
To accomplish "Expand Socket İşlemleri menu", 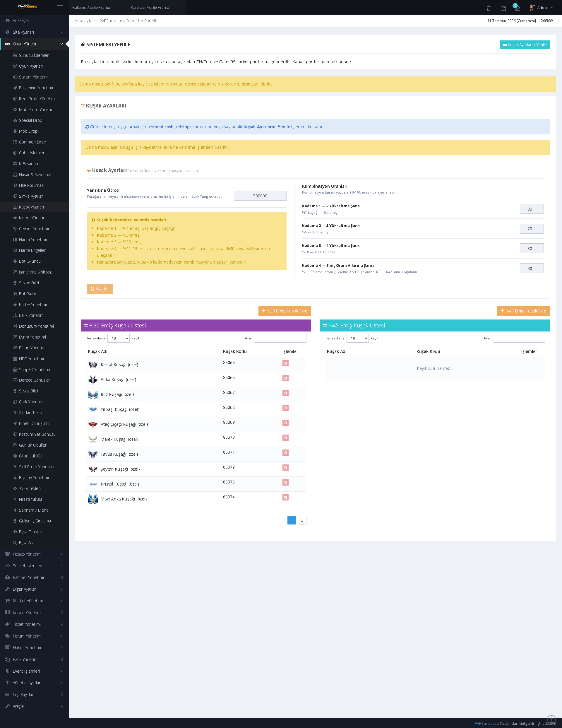I will tap(34, 566).
